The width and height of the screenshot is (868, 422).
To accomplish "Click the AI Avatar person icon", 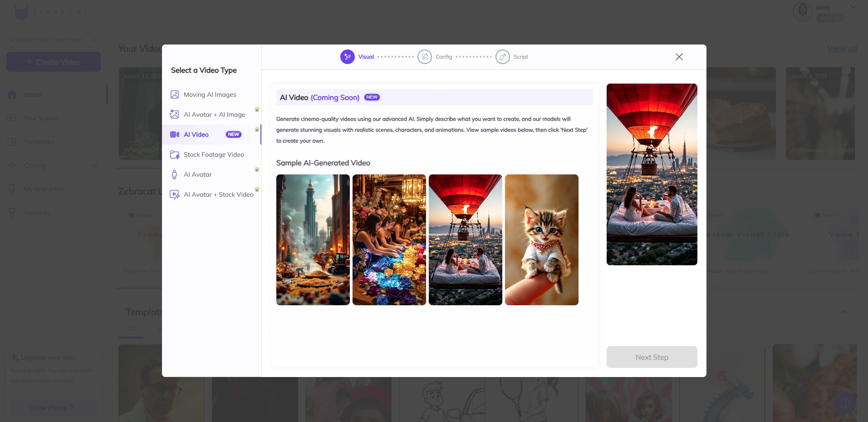I will tap(175, 174).
